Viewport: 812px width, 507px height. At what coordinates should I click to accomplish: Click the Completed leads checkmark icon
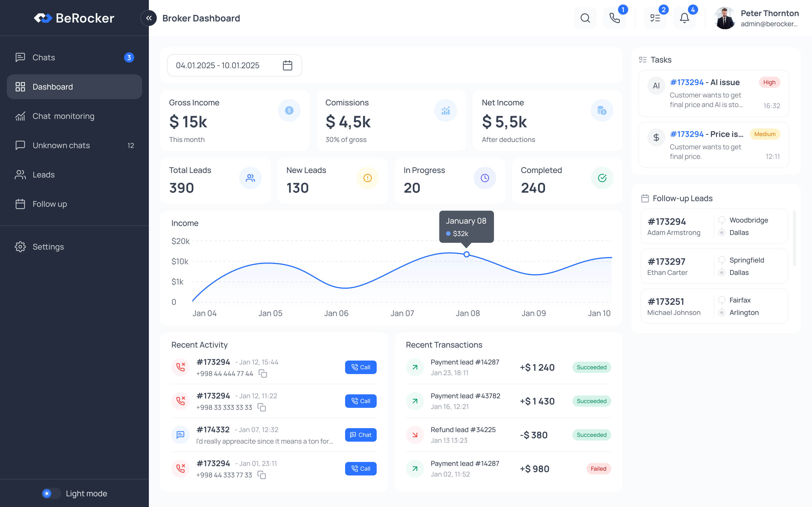pyautogui.click(x=602, y=178)
